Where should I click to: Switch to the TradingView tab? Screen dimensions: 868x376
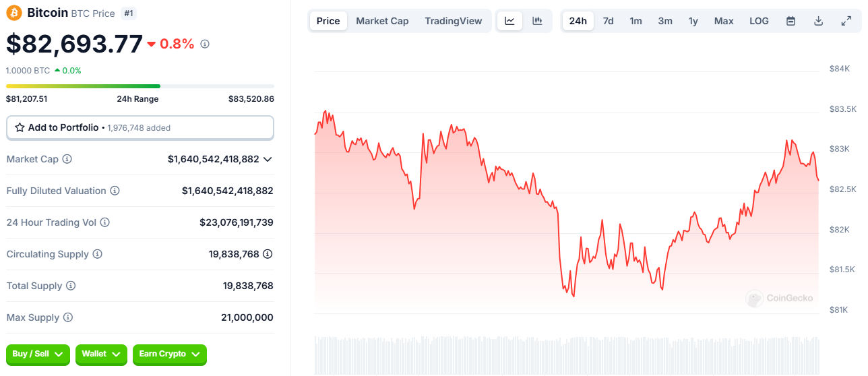pos(453,21)
